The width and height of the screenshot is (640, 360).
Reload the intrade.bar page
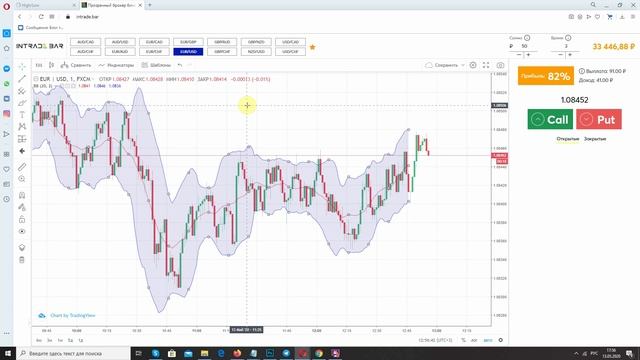coord(41,17)
